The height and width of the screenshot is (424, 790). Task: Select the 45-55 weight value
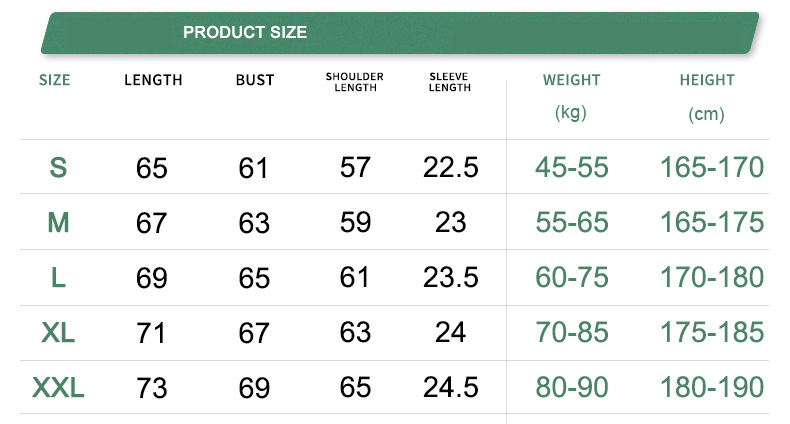click(571, 167)
